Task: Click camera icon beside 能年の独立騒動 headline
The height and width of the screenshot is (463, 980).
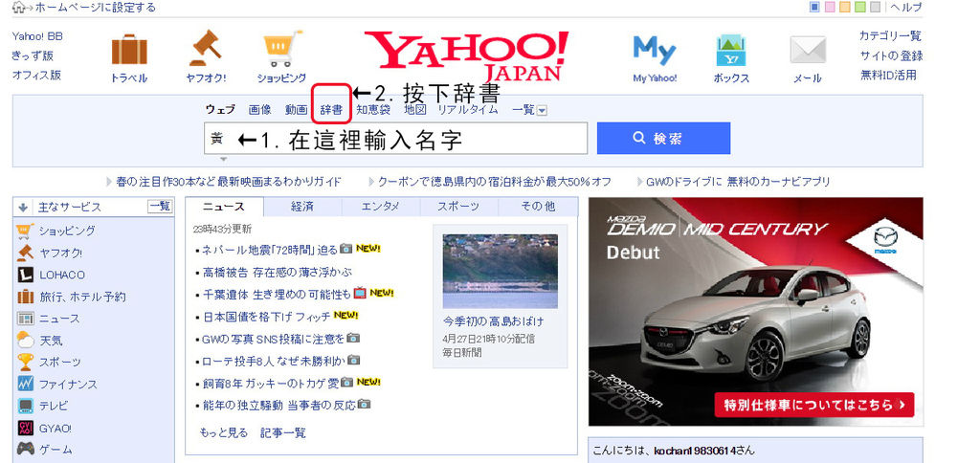Action: point(364,405)
